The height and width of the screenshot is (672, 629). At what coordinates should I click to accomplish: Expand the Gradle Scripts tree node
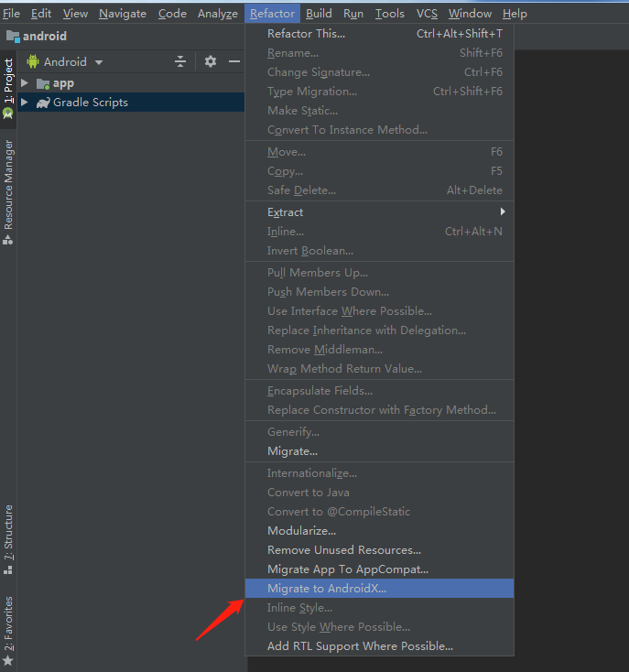25,102
